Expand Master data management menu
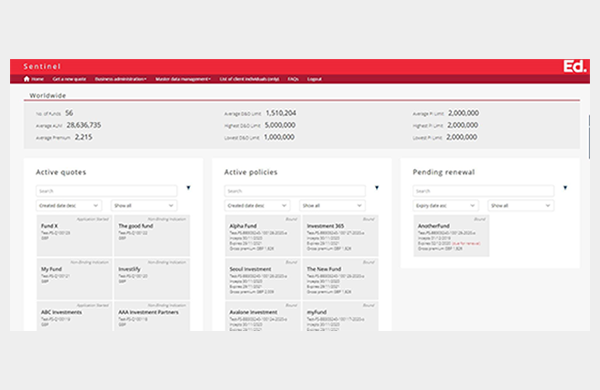600x390 pixels. coord(183,79)
